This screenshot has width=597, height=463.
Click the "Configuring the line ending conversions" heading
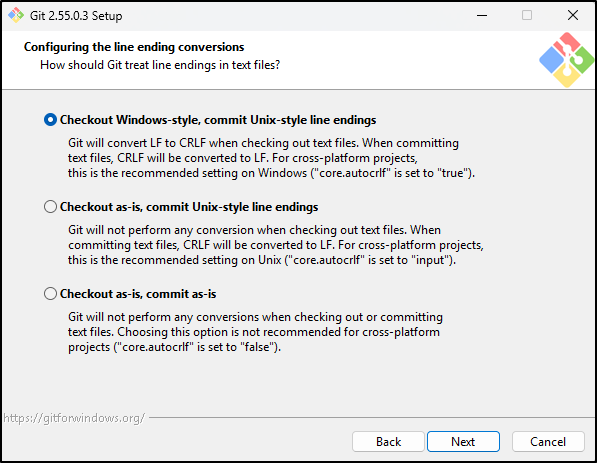(134, 47)
